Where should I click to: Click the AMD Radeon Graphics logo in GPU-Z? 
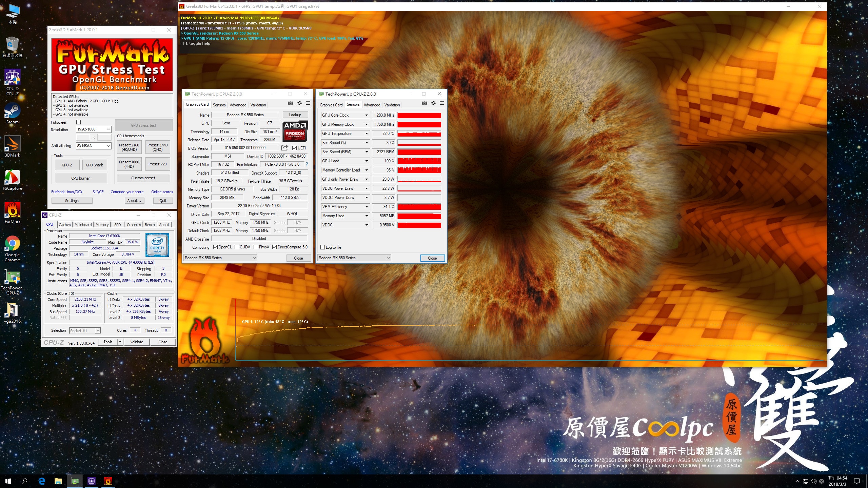pyautogui.click(x=295, y=131)
